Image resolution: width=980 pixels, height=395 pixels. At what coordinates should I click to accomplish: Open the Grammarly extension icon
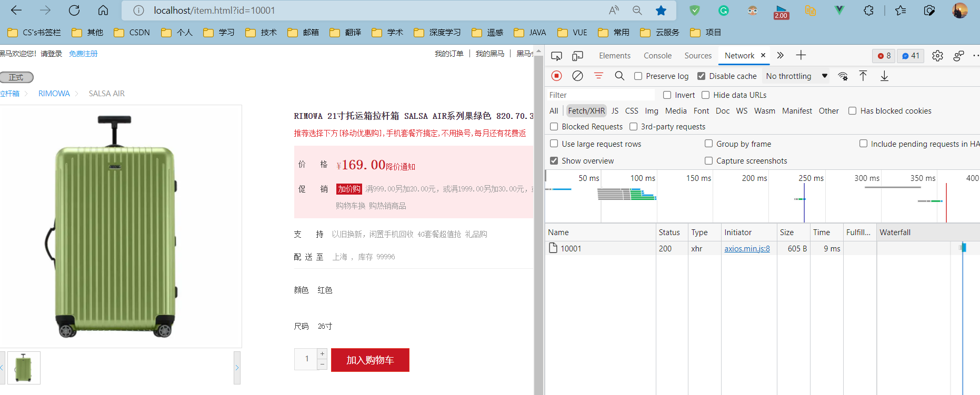click(x=724, y=11)
